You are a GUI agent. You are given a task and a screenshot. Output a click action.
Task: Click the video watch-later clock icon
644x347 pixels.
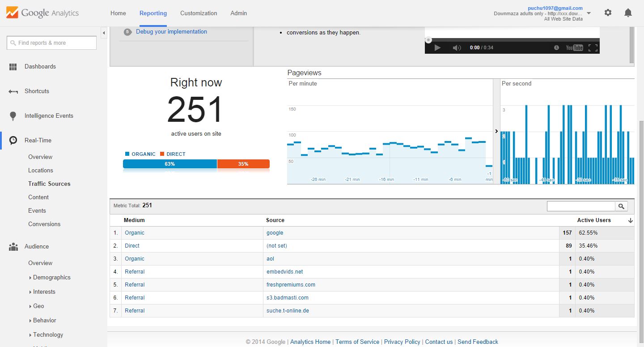click(556, 47)
